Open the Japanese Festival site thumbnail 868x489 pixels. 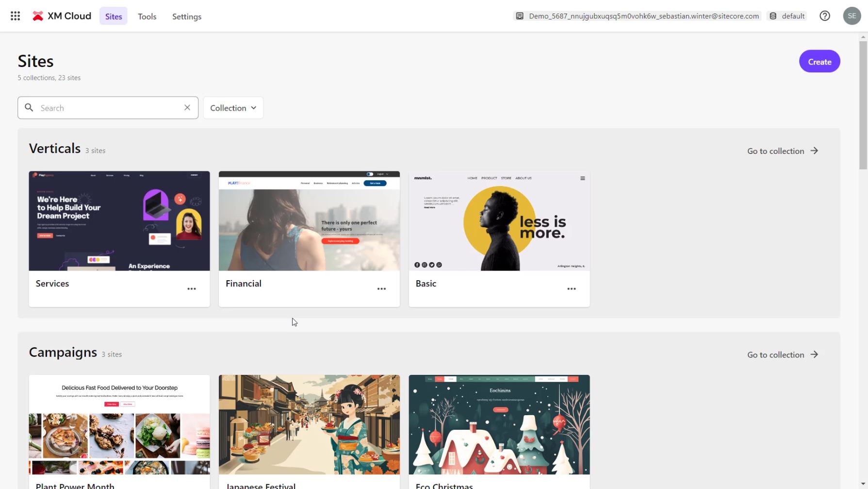point(309,424)
